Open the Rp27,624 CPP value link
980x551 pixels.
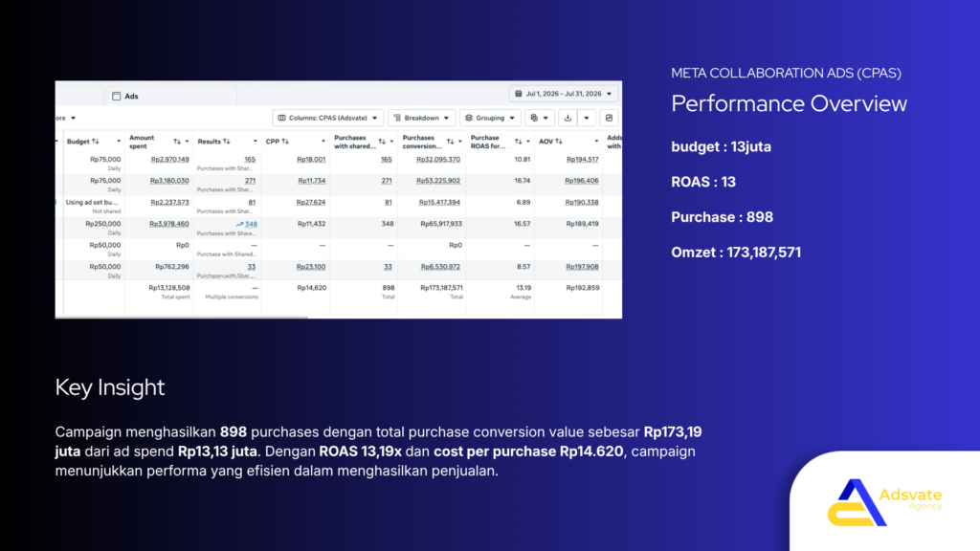click(311, 203)
